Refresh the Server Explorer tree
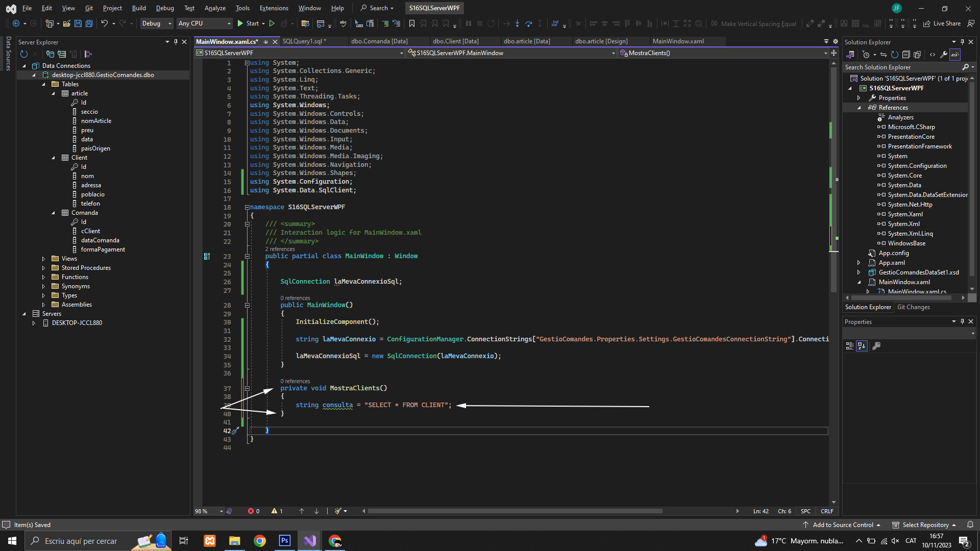Screen dimensions: 980x551 (x=23, y=54)
